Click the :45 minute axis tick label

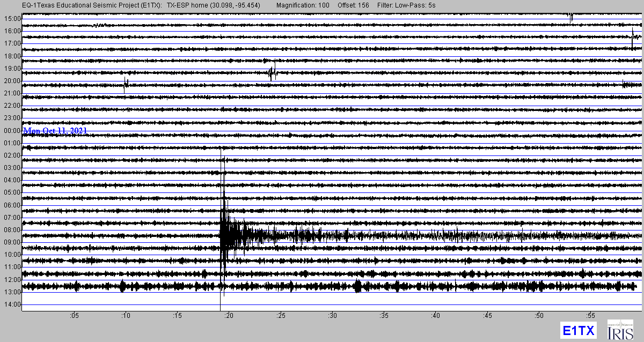tap(488, 315)
